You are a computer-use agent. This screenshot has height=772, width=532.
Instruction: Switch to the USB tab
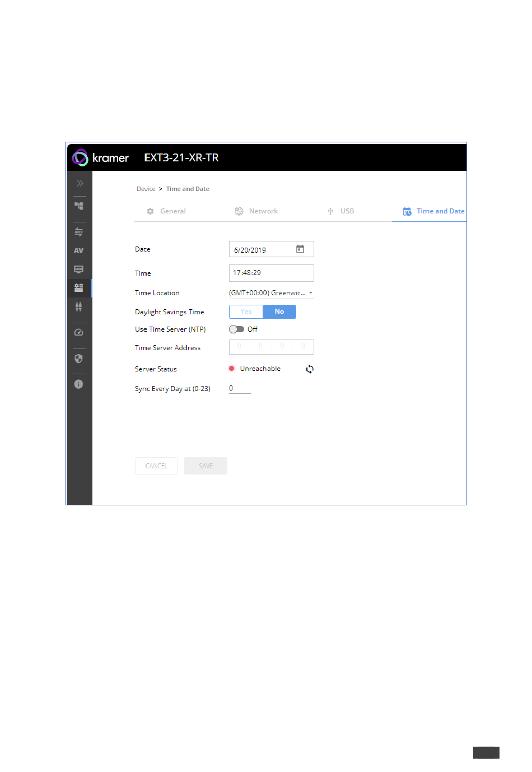(341, 211)
